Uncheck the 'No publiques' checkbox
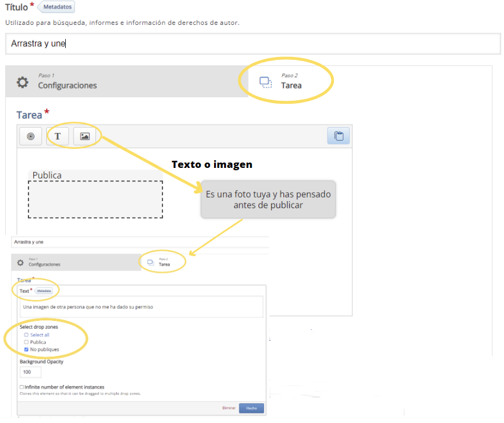This screenshot has height=423, width=504. [26, 349]
